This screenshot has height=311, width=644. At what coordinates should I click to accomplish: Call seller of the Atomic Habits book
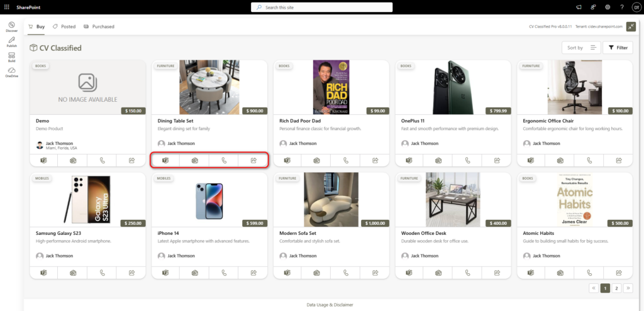(589, 273)
